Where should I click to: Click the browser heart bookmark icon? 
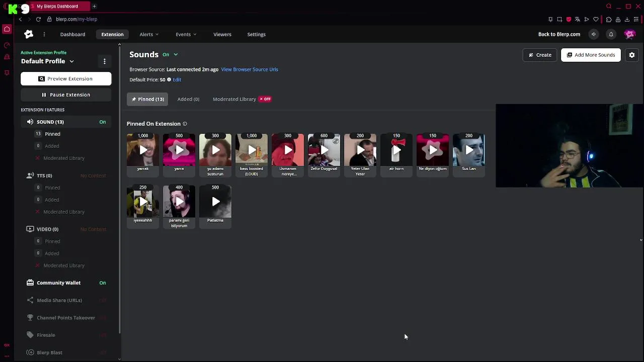click(596, 19)
